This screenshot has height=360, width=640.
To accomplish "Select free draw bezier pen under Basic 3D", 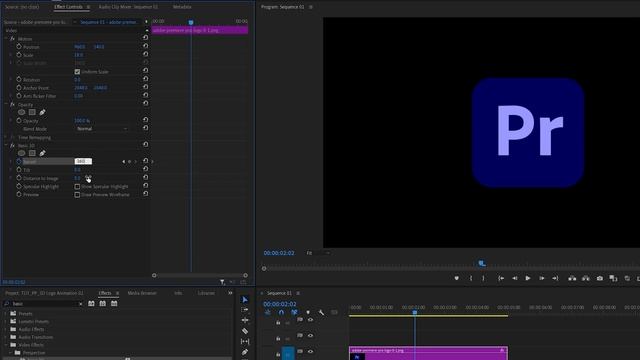I will pos(42,153).
